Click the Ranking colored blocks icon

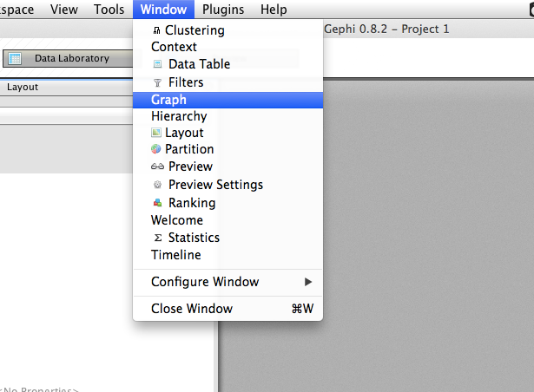pos(157,203)
